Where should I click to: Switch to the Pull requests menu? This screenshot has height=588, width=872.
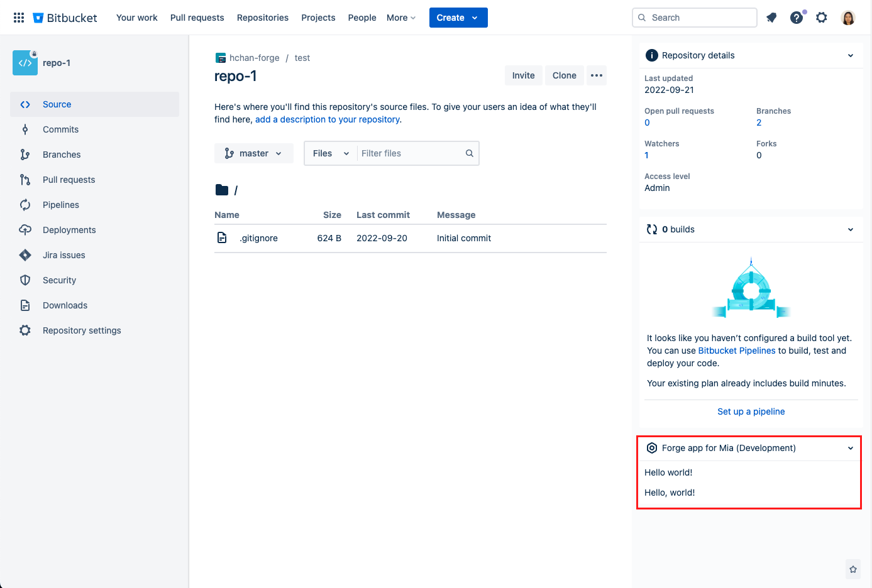197,18
